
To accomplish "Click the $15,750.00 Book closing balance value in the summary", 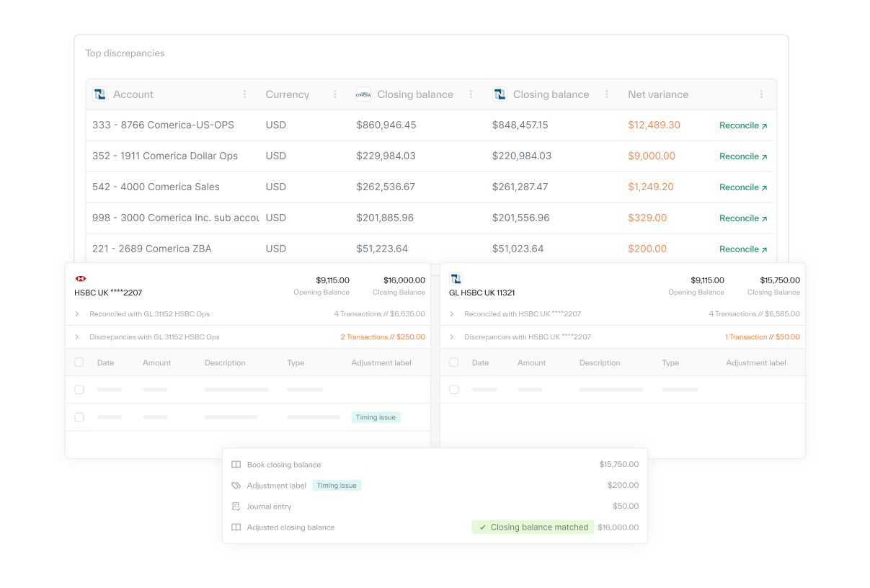I will 619,465.
